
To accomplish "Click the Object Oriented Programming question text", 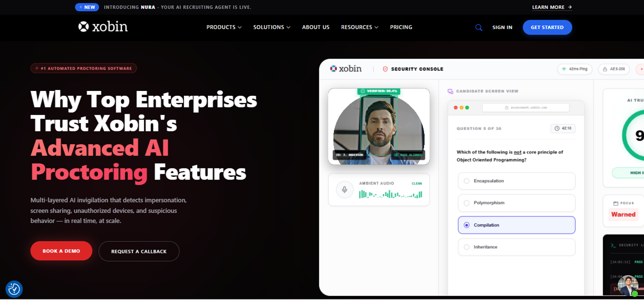I will pyautogui.click(x=510, y=156).
